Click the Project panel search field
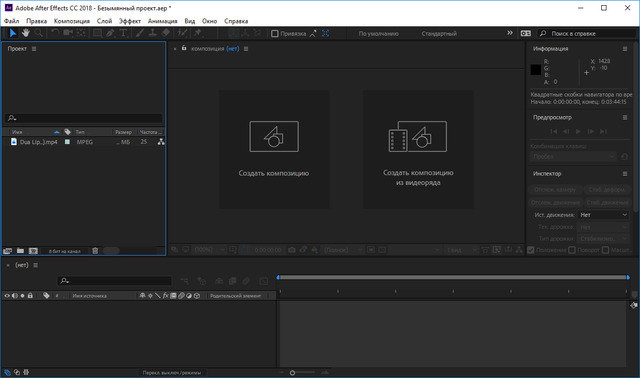The height and width of the screenshot is (378, 640). 84,118
